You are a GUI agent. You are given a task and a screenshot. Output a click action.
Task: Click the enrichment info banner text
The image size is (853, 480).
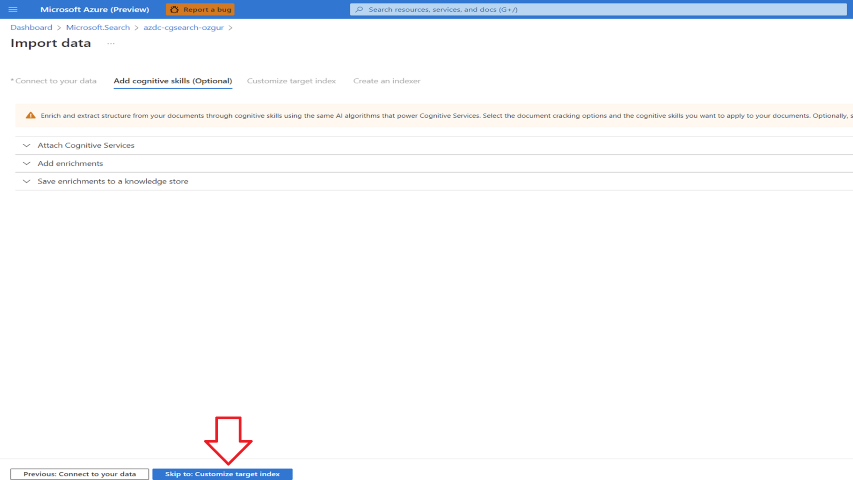coord(446,115)
